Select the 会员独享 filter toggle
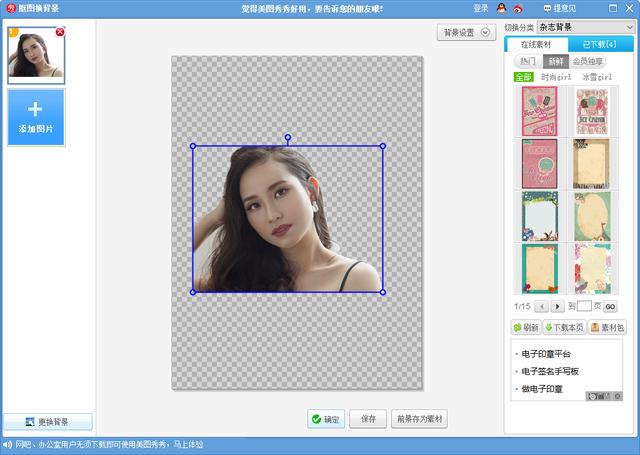Image resolution: width=640 pixels, height=455 pixels. 586,61
